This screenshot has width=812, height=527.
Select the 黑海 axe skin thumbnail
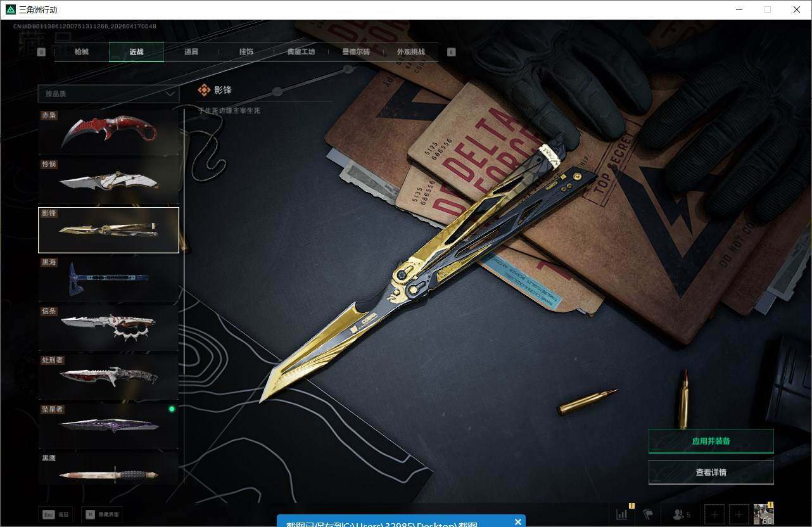pos(108,277)
